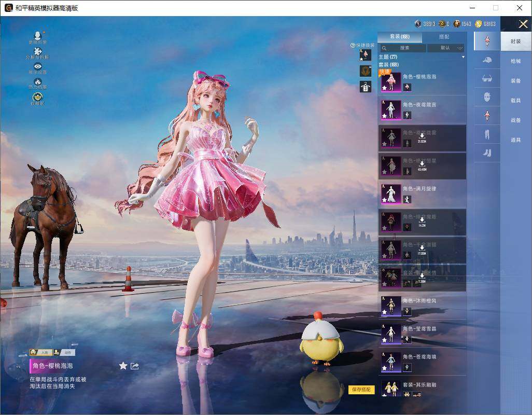Click the 搜索 search field
The width and height of the screenshot is (532, 415).
[402, 48]
